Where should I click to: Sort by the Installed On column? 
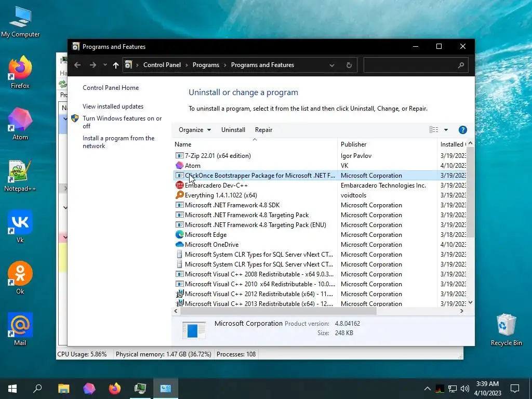(x=453, y=144)
